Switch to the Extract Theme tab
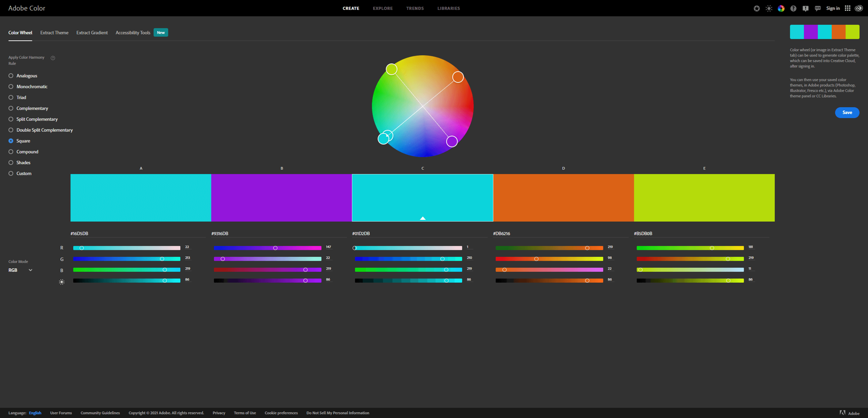 pos(54,32)
